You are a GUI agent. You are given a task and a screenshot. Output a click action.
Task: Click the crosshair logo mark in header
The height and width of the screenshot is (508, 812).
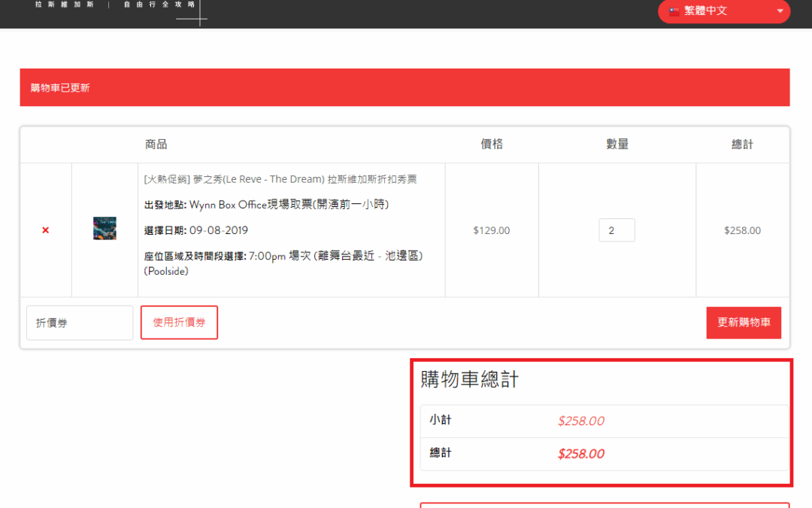[x=199, y=17]
